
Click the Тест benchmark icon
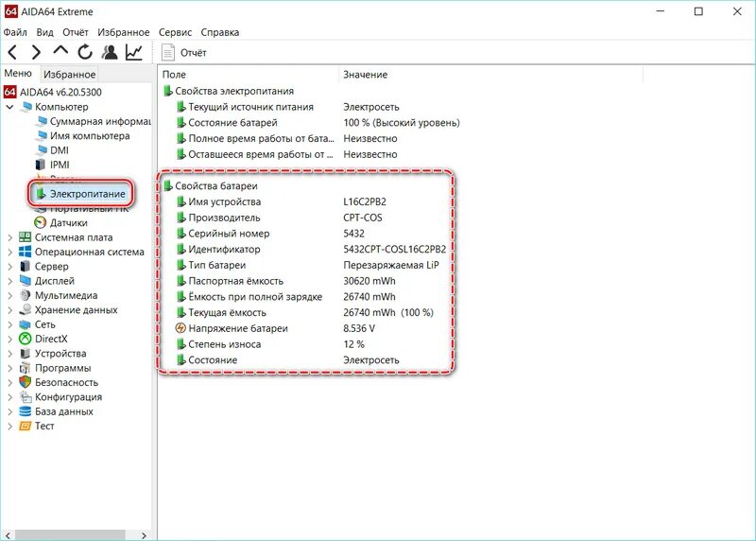tap(26, 426)
